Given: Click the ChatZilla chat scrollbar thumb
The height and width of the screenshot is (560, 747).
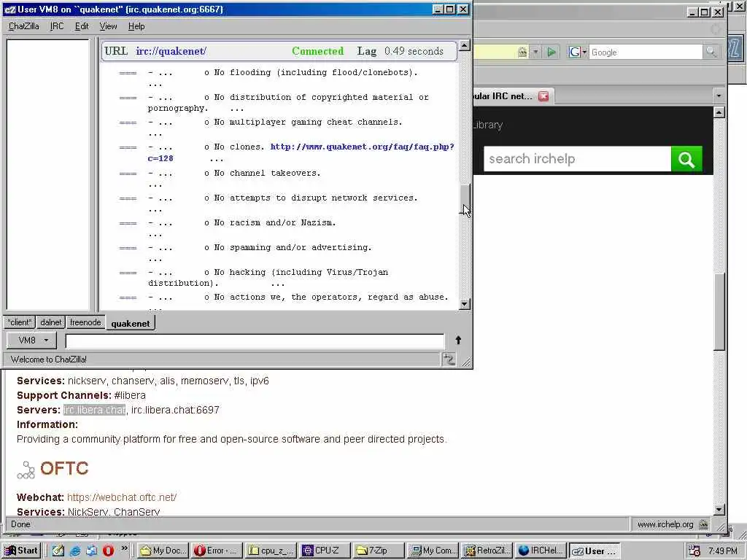Looking at the screenshot, I should pos(465,198).
